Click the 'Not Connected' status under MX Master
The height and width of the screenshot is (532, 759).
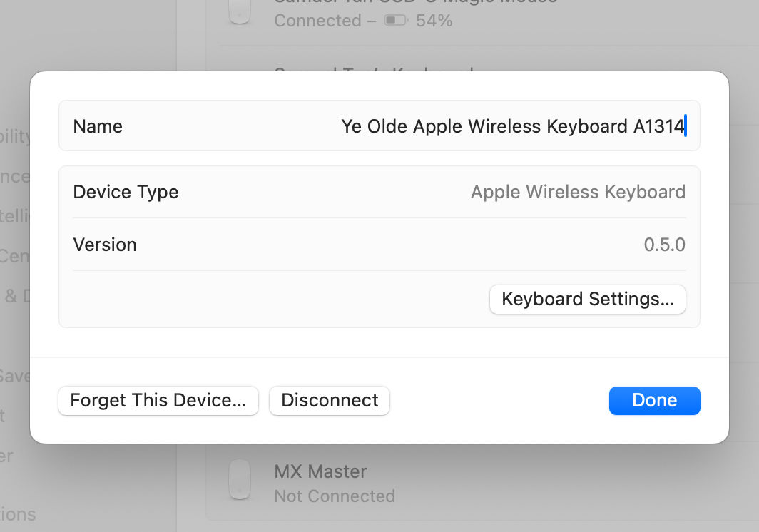pos(335,496)
